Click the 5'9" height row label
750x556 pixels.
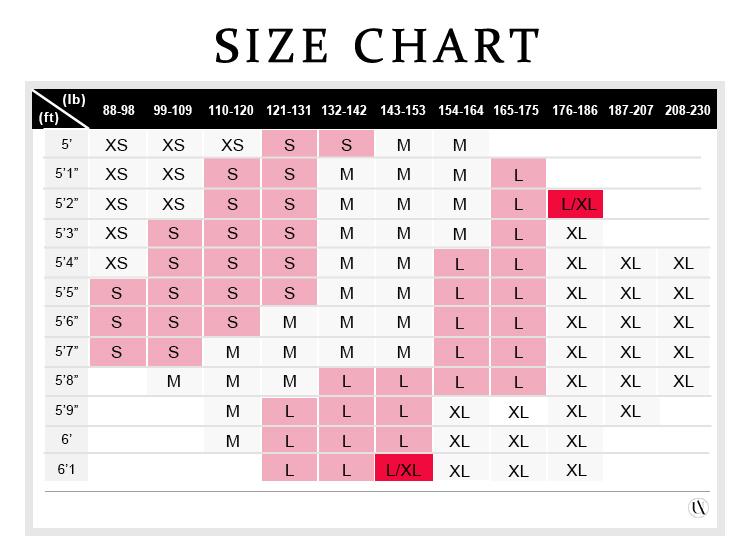point(66,410)
